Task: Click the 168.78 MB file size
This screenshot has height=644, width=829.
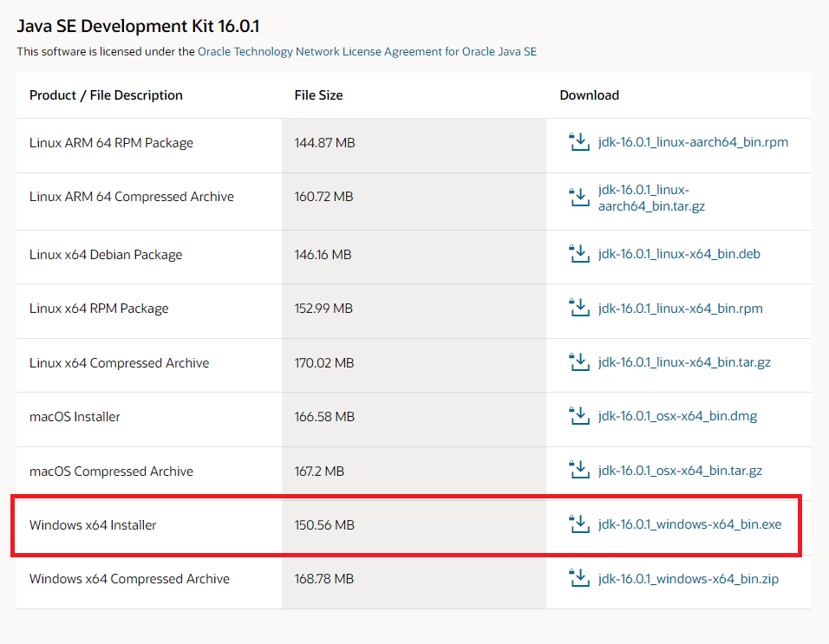Action: coord(324,579)
